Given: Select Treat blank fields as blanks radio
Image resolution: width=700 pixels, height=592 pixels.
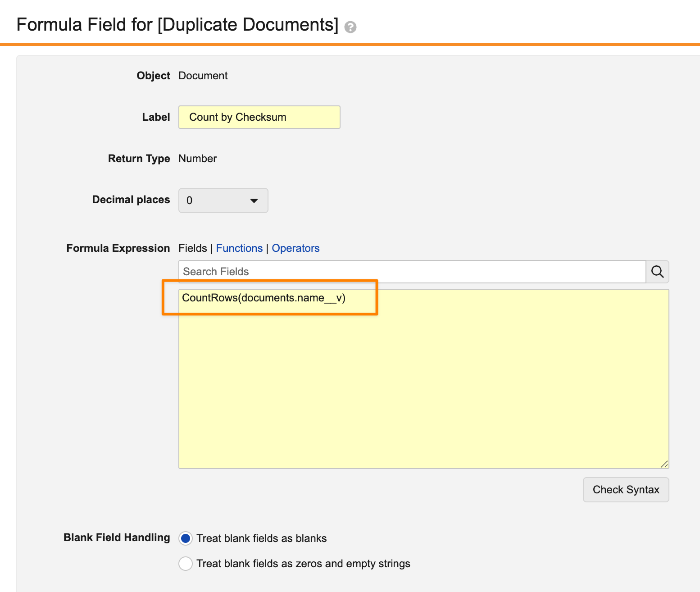Looking at the screenshot, I should 186,538.
